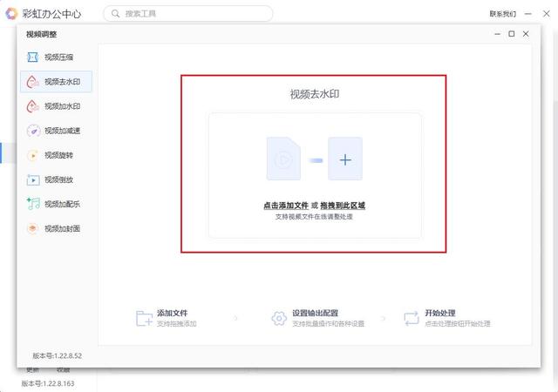Click the 彩虹办公中心 logo icon
The image size is (558, 392).
pos(11,14)
